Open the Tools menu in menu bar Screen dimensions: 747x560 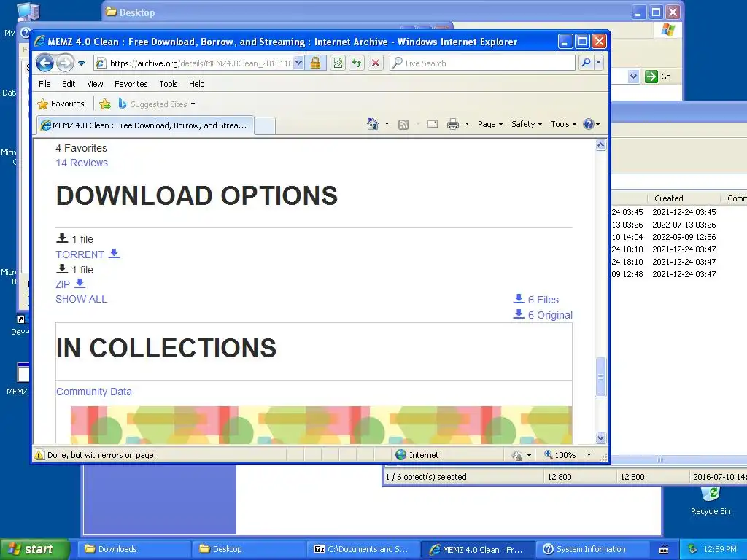[169, 84]
